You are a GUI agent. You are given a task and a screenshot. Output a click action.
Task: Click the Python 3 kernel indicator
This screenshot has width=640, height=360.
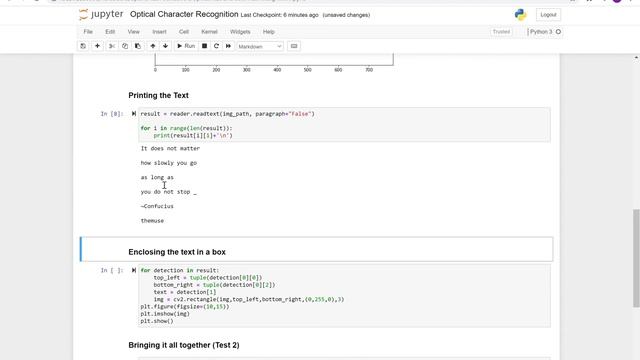(541, 32)
